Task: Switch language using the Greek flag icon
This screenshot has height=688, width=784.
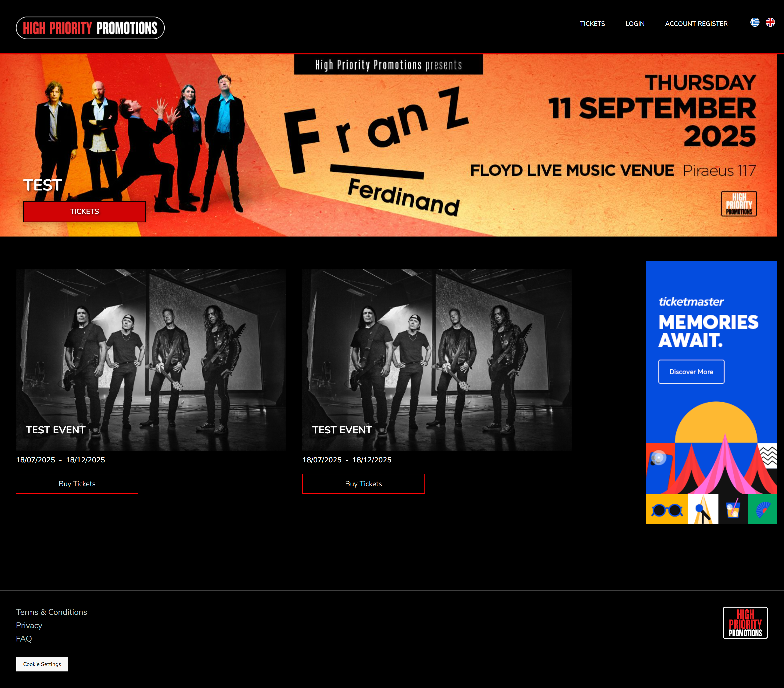Action: (x=755, y=22)
